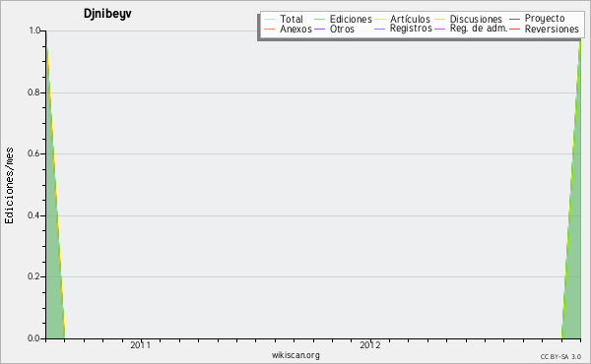Click the chart title Djnibeyv
Screen dimensions: 591x364
pos(107,14)
